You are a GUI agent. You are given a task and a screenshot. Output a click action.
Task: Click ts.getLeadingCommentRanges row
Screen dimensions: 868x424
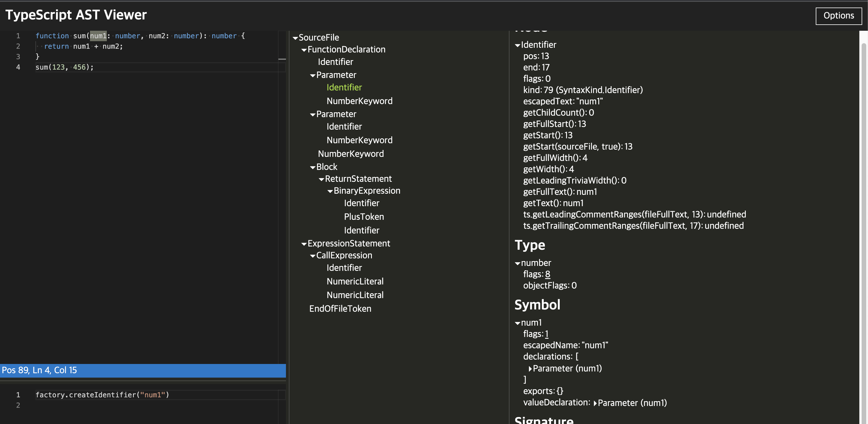pos(635,214)
